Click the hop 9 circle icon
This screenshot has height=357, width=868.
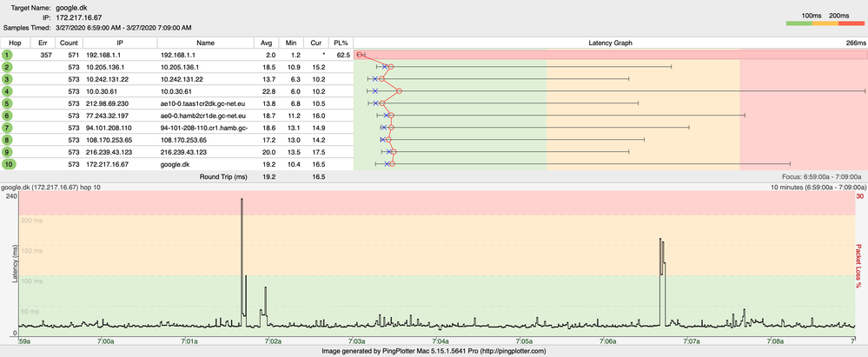pos(8,151)
